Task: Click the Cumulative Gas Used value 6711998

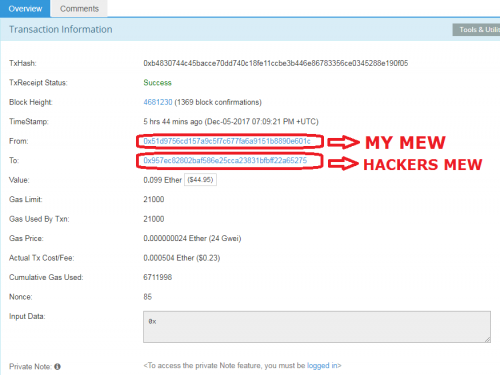Action: (158, 277)
